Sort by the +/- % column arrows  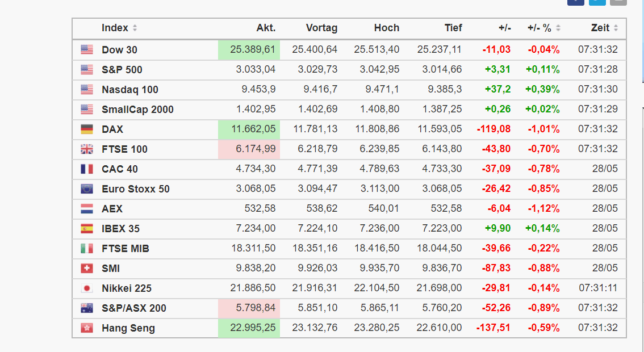[x=558, y=28]
